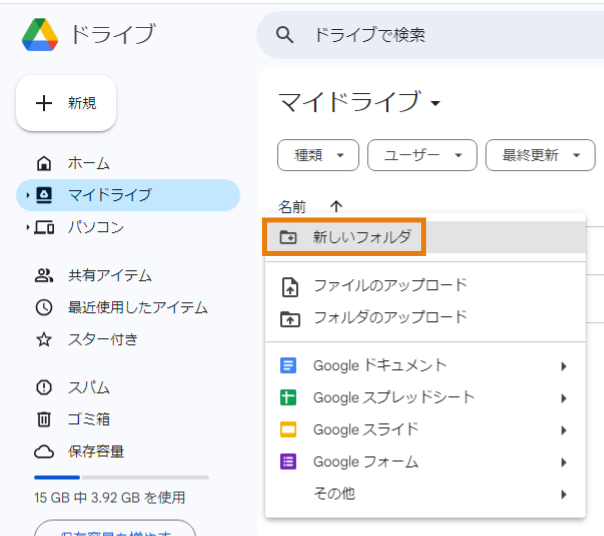Expand the その他 submenu arrow

coord(564,494)
